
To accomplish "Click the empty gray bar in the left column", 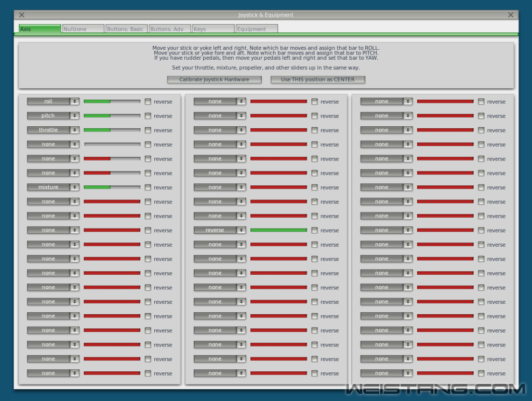I will (112, 144).
